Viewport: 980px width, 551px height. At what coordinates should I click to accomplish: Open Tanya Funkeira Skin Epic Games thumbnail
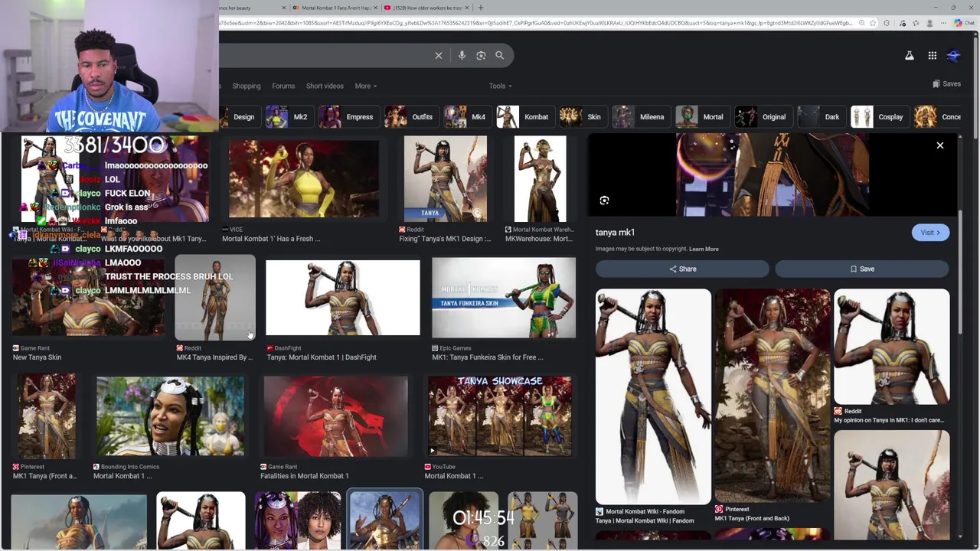(x=504, y=298)
